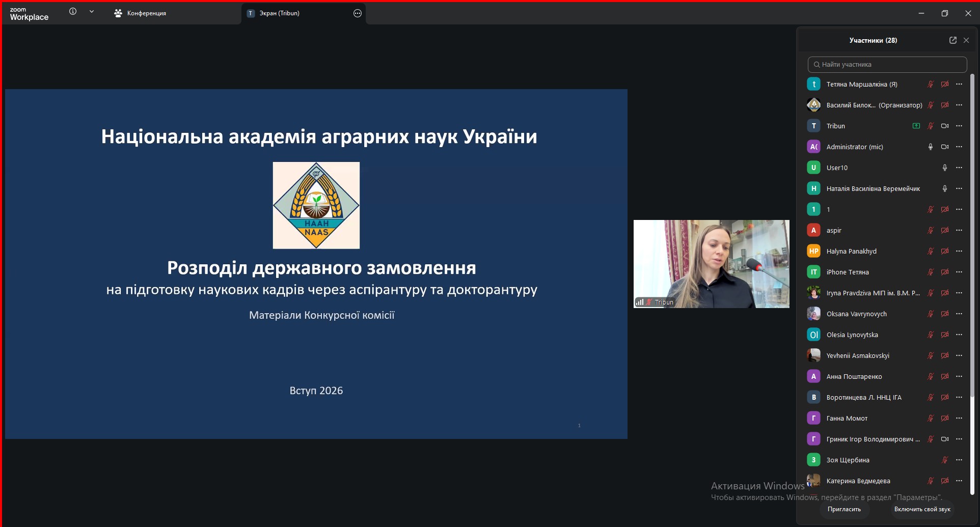The height and width of the screenshot is (527, 980).
Task: Toggle microphone for Тетяна Маршалкіна
Action: (x=931, y=84)
